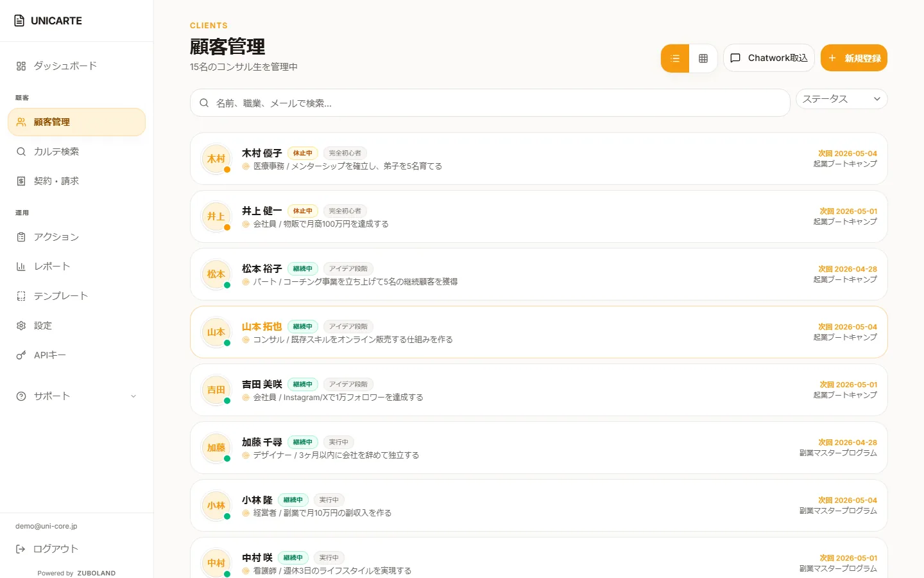Go to レポート page
924x578 pixels.
[76, 267]
